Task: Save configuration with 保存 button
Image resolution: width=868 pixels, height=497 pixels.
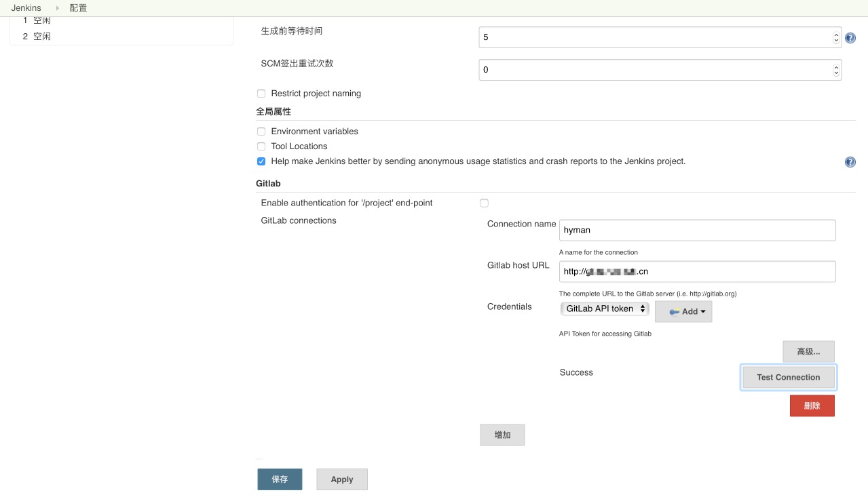Action: (280, 479)
